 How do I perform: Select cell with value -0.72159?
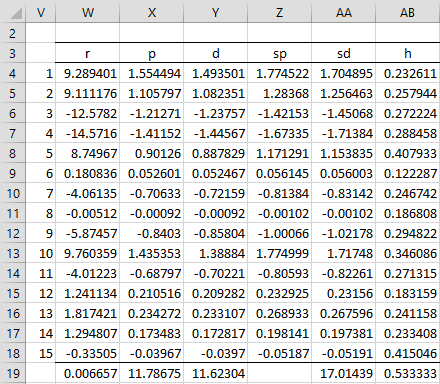click(216, 193)
